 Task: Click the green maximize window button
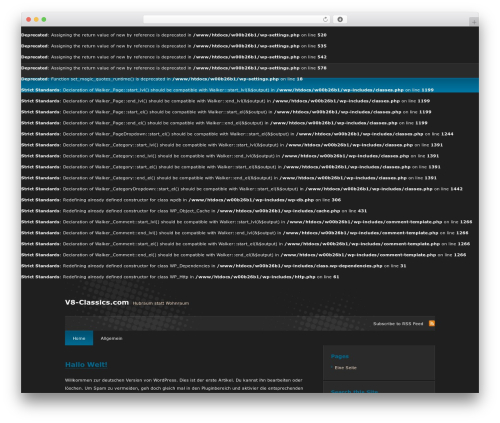44,19
